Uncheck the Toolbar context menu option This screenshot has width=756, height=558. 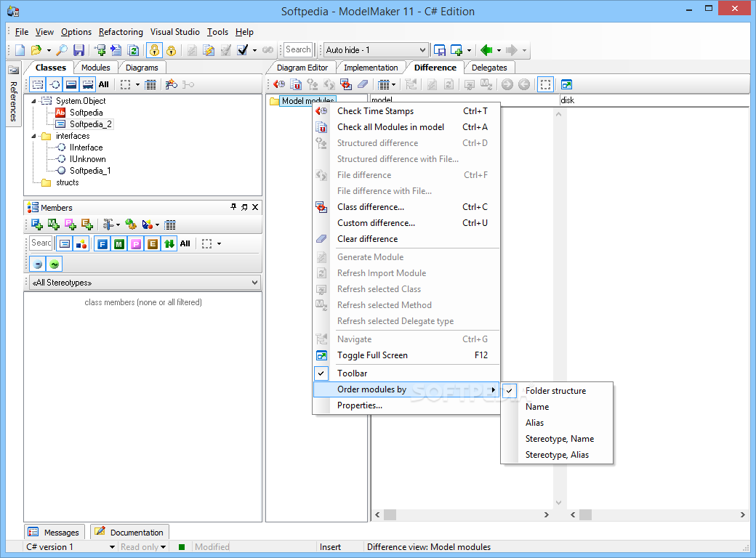click(406, 373)
